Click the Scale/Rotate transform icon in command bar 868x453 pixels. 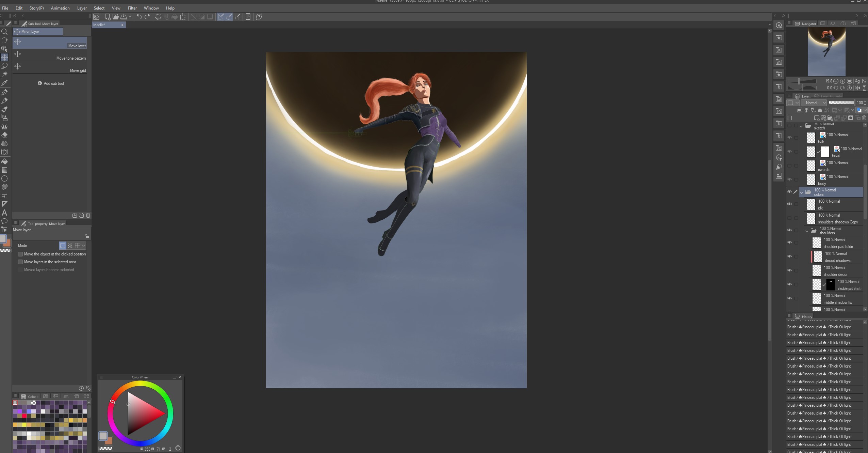(183, 17)
